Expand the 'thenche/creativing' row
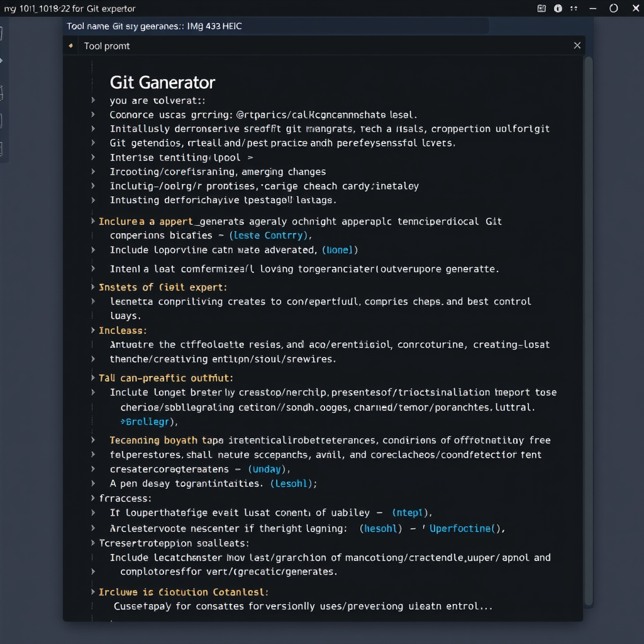 pos(93,358)
